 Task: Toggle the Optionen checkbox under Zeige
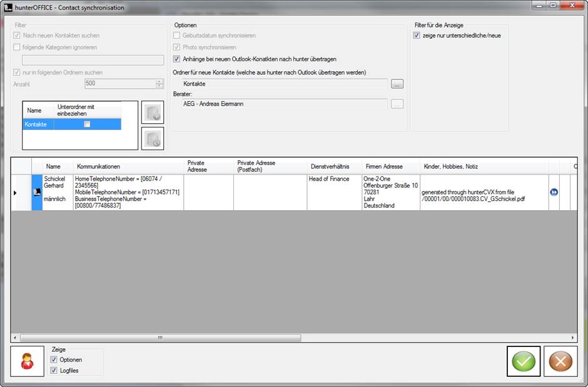point(54,359)
